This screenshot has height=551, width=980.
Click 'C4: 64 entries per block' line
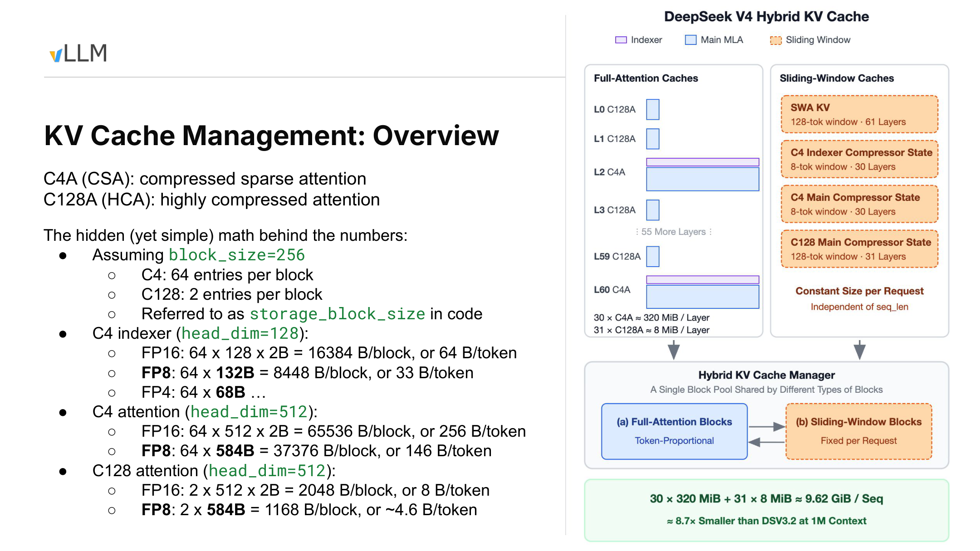point(227,275)
